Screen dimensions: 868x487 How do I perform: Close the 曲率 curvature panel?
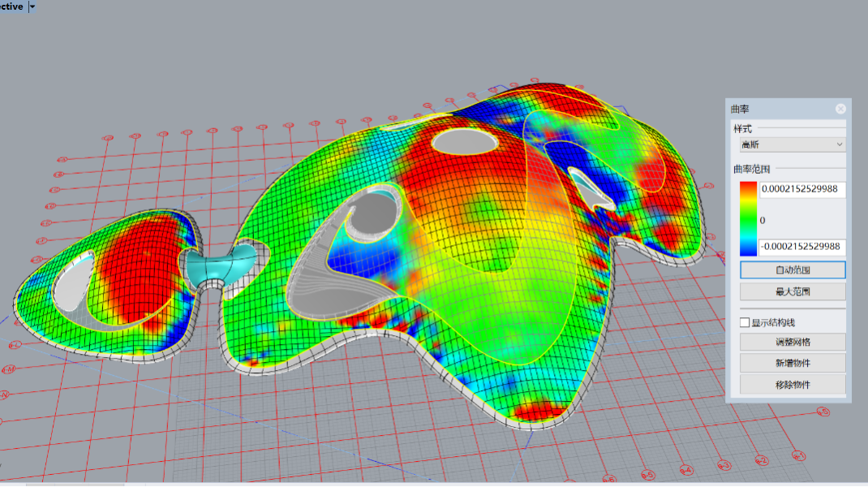(840, 109)
